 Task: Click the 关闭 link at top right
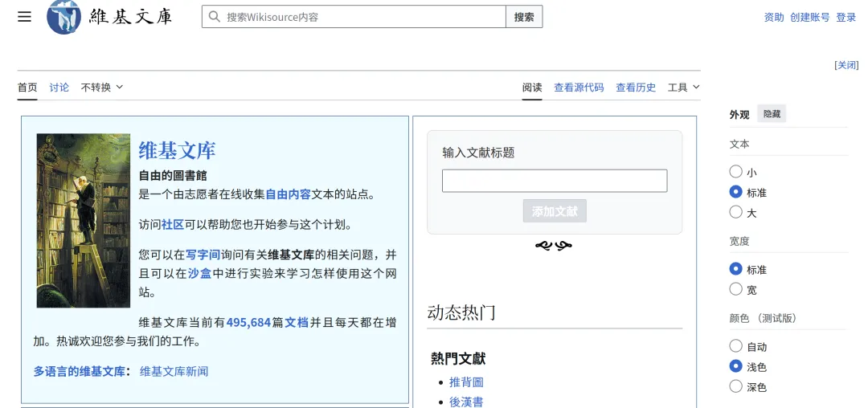(x=847, y=65)
